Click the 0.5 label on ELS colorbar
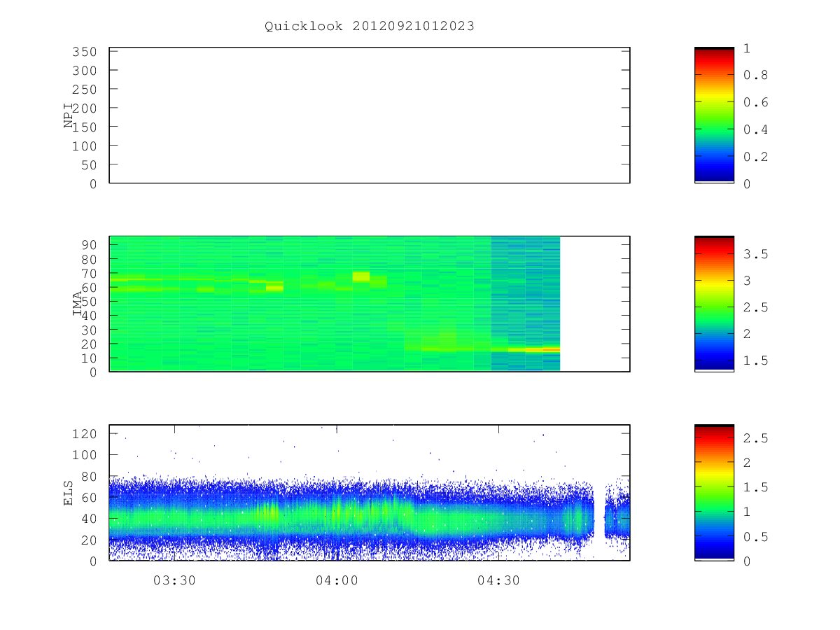This screenshot has width=840, height=630. 755,537
